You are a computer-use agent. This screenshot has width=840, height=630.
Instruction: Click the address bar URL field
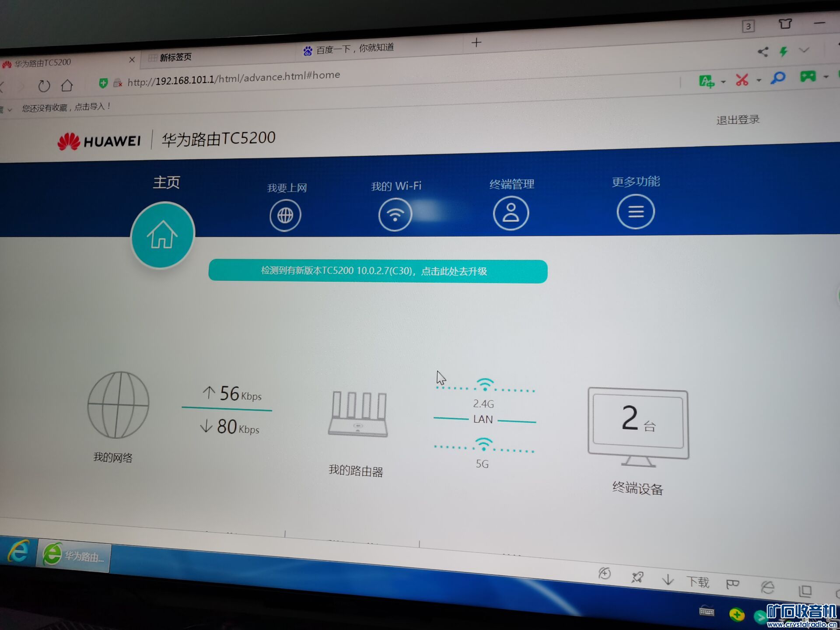click(234, 78)
